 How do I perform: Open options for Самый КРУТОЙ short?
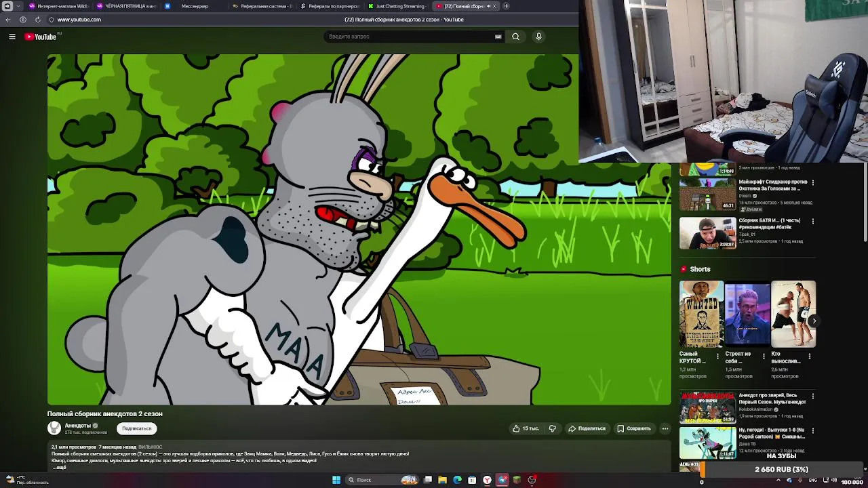[x=718, y=355]
